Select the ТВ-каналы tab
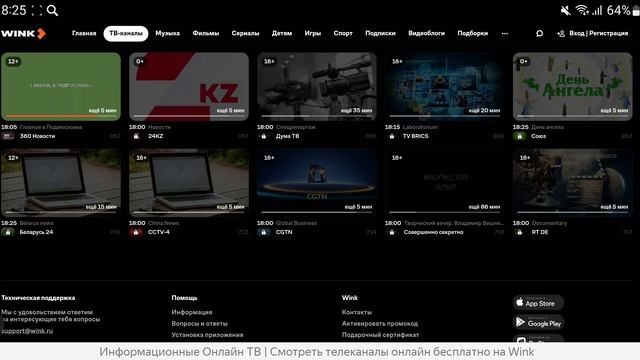The height and width of the screenshot is (360, 640). click(x=126, y=33)
